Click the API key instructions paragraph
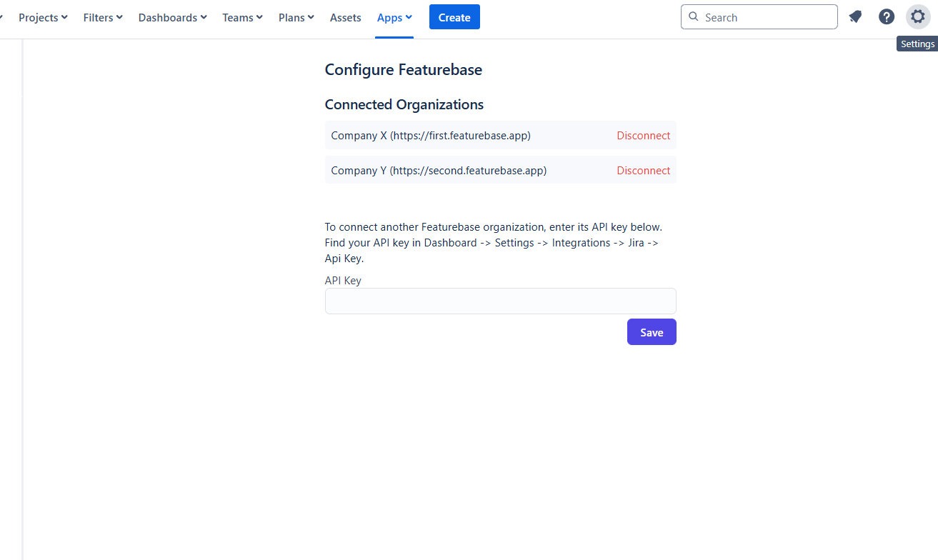The height and width of the screenshot is (560, 938). (494, 243)
